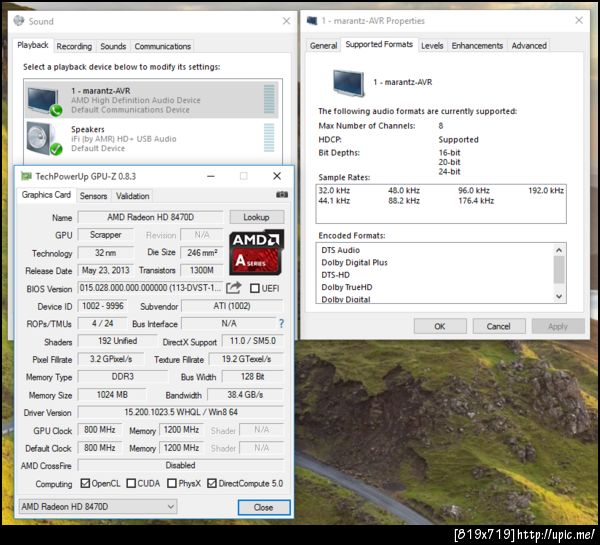This screenshot has height=545, width=600.
Task: Click the BIOS export share arrow icon
Action: tap(233, 288)
